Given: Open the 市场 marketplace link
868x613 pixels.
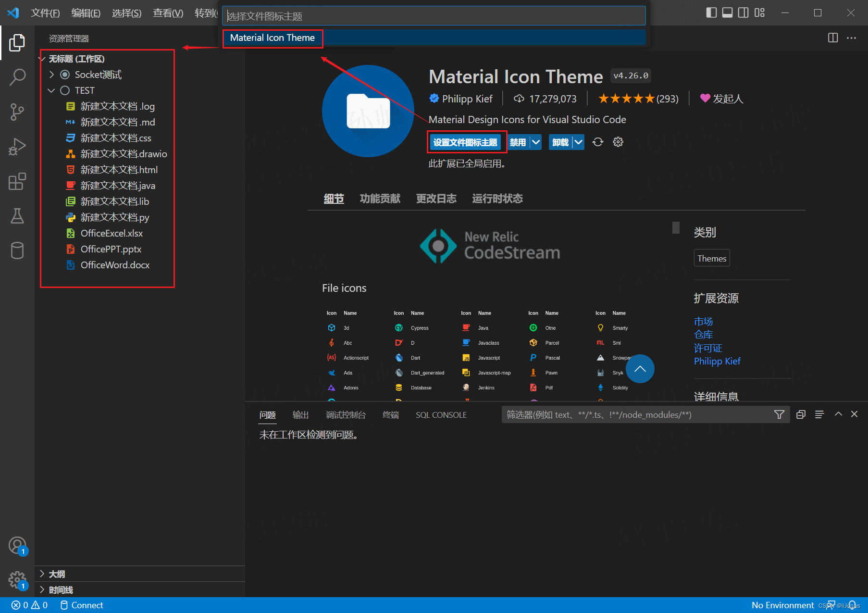Looking at the screenshot, I should pyautogui.click(x=703, y=321).
